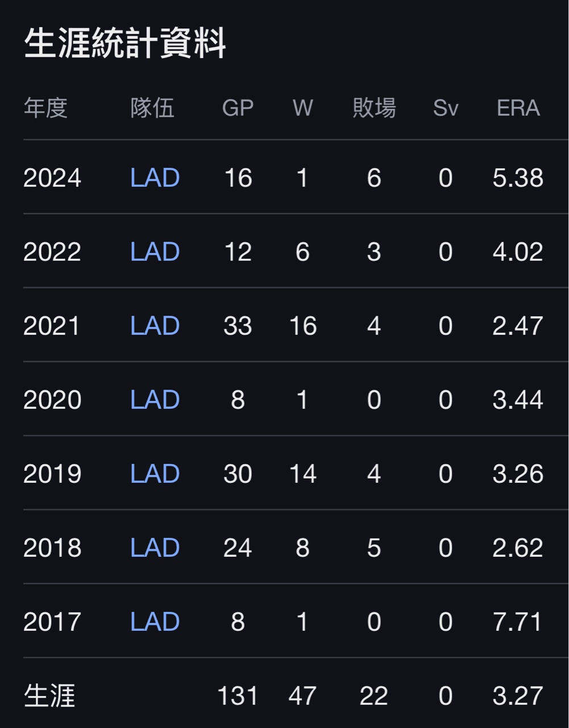
Task: Click the 生涯 career totals row label
Action: pyautogui.click(x=49, y=696)
